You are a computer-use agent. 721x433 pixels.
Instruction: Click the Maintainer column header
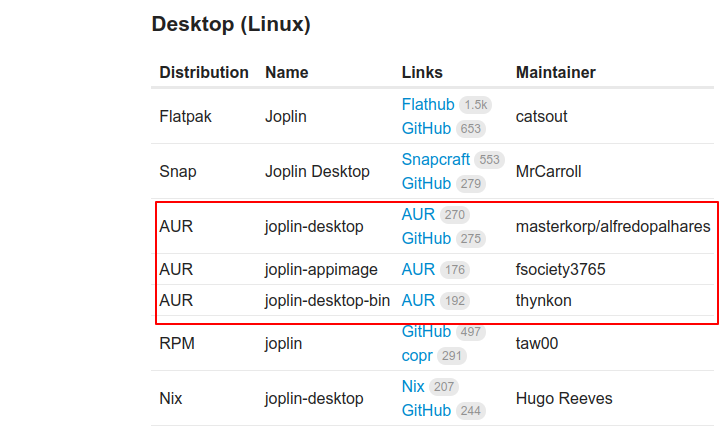pyautogui.click(x=555, y=73)
